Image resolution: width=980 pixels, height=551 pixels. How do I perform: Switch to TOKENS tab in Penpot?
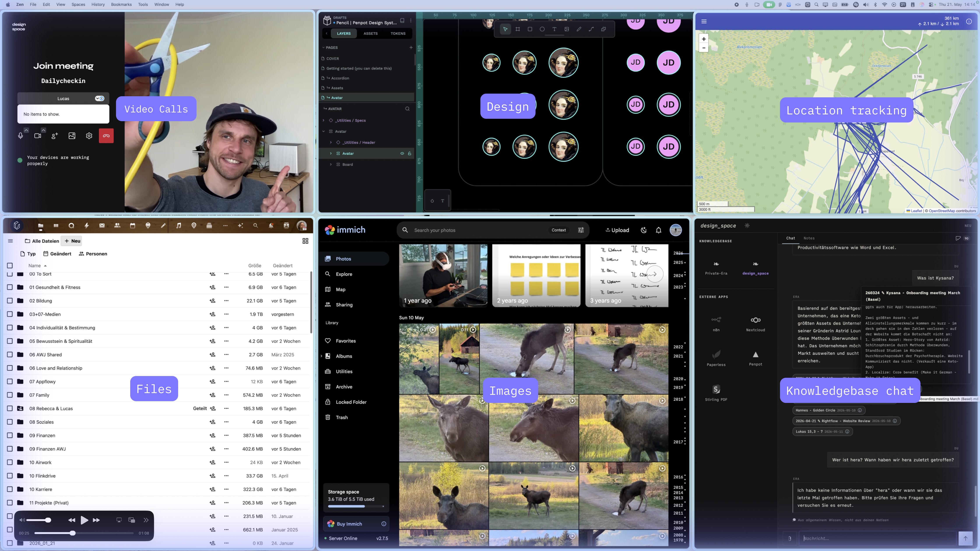click(x=398, y=33)
